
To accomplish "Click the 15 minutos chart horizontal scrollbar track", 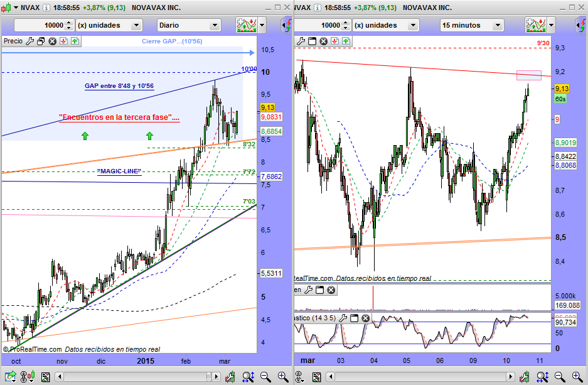I will coord(420,376).
